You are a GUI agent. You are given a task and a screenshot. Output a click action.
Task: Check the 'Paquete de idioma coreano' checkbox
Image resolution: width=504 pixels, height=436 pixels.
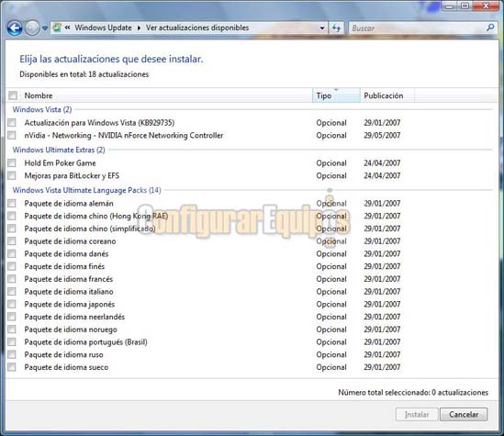[x=12, y=241]
